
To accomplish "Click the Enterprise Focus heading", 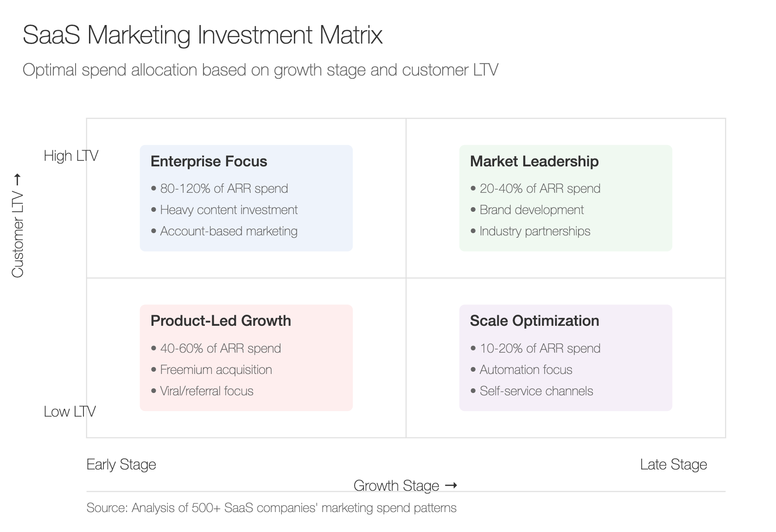I will (x=209, y=161).
